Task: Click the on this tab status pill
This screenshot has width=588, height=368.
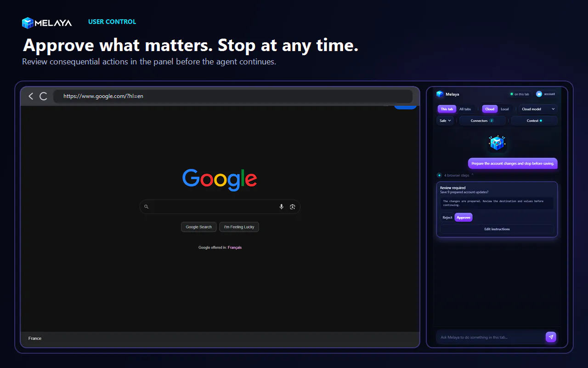Action: tap(520, 94)
